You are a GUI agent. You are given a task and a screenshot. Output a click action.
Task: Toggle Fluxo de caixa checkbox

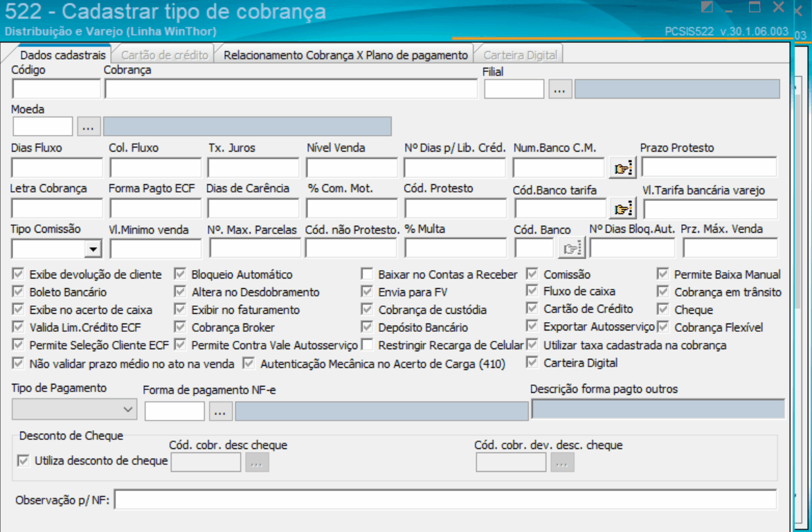532,291
